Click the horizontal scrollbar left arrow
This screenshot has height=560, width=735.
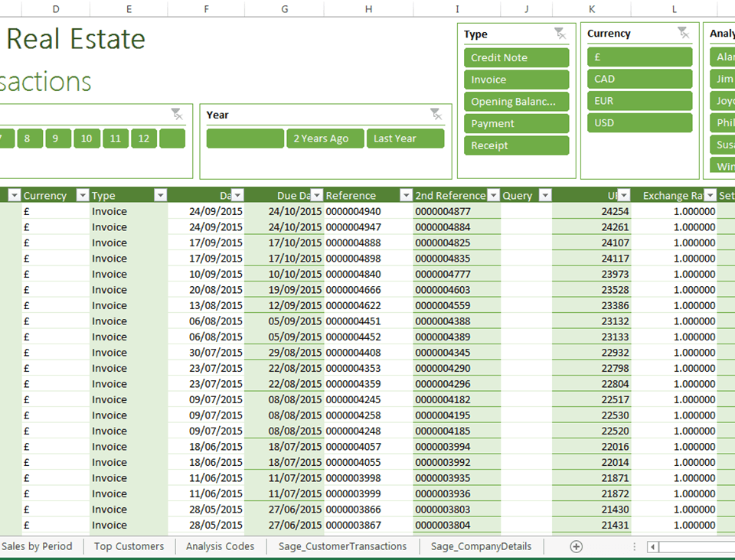(x=652, y=546)
